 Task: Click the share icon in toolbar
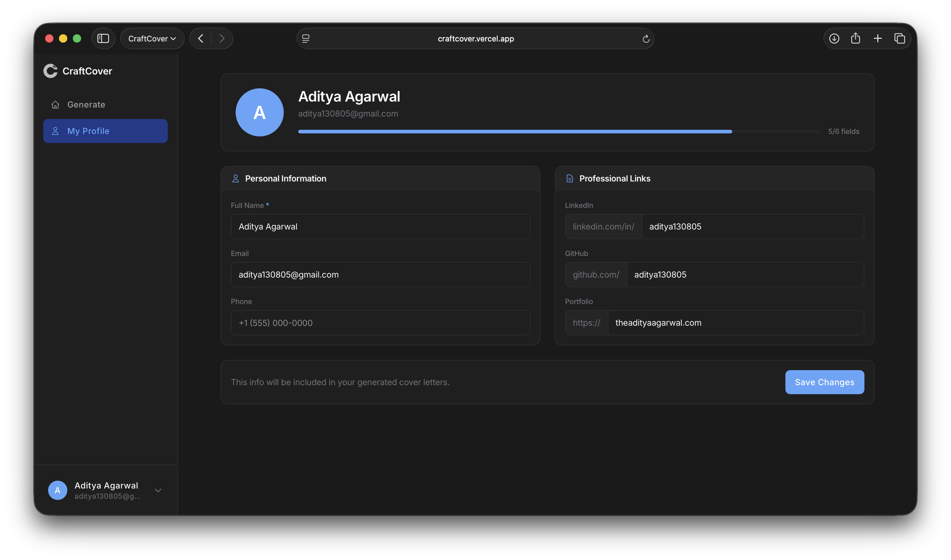coord(855,38)
